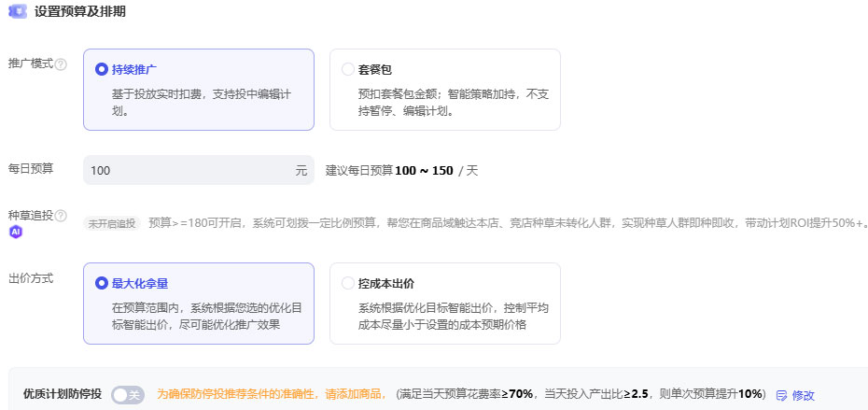Click the 建议每日预算 100 ~ 150 hint
Screen dimensions: 868x410
(x=401, y=170)
